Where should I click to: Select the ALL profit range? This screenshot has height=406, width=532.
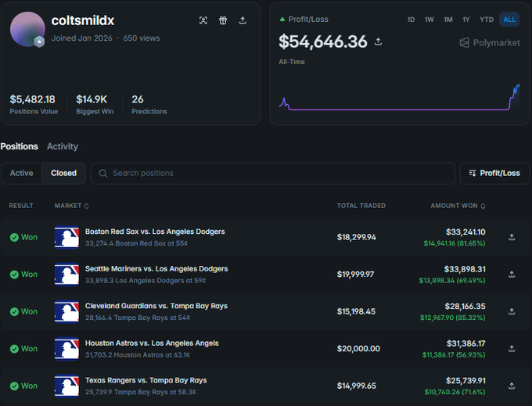[509, 20]
